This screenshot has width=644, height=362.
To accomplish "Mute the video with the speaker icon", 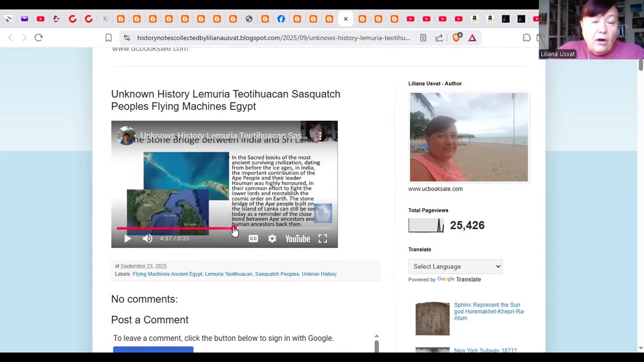I will (x=147, y=239).
